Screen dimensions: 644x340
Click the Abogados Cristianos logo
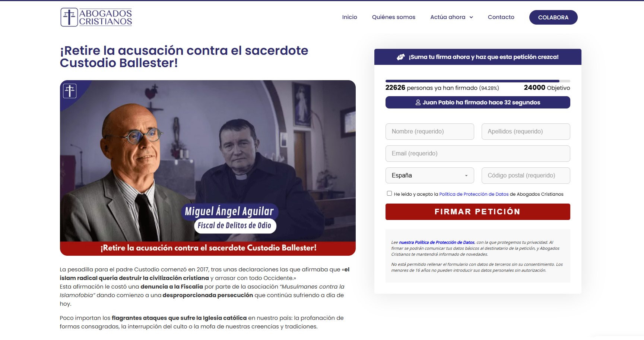[x=96, y=17]
